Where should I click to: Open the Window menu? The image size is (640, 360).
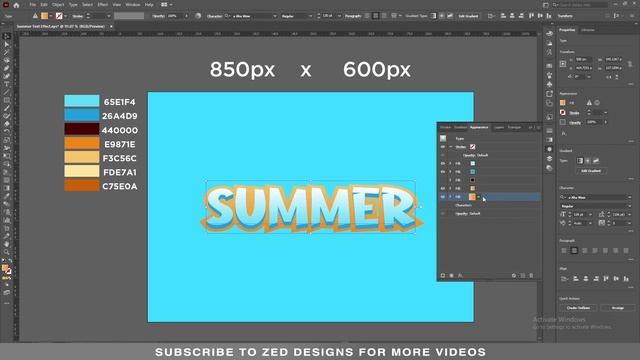click(x=133, y=4)
